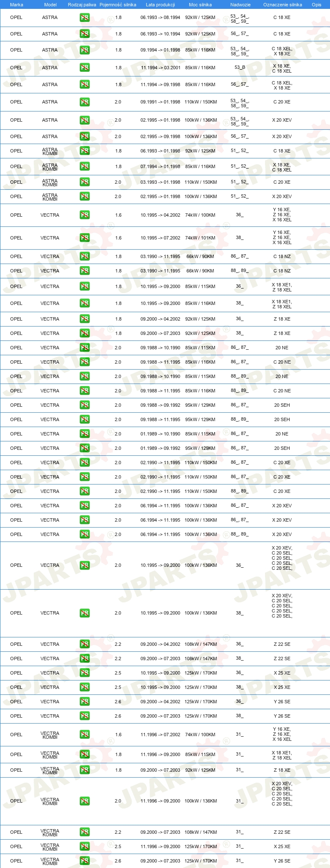Select the date cell '01.1989 -> 10.1990'
Image resolution: width=330 pixels, height=868 pixels.
tap(160, 434)
